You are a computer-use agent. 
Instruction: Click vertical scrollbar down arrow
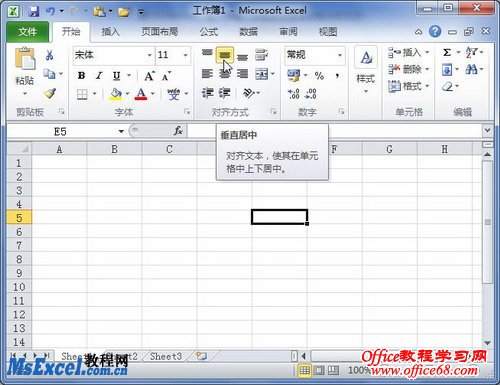pyautogui.click(x=488, y=342)
